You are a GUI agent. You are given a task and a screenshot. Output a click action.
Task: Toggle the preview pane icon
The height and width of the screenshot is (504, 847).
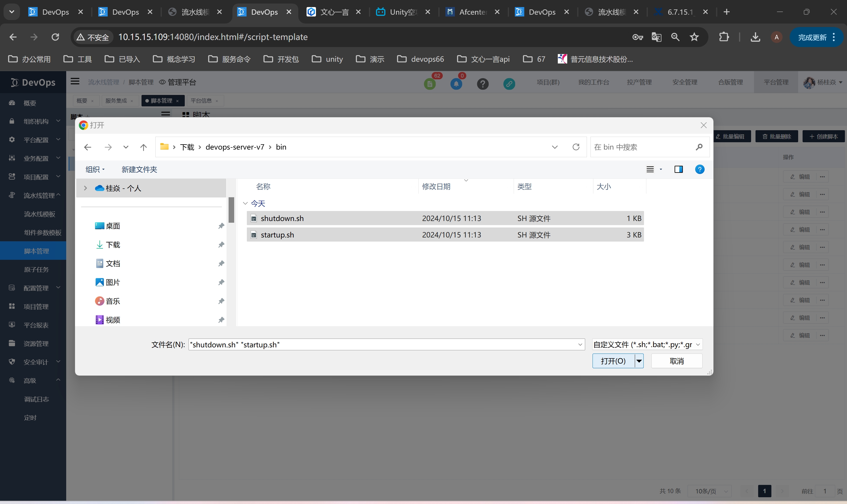(x=678, y=169)
